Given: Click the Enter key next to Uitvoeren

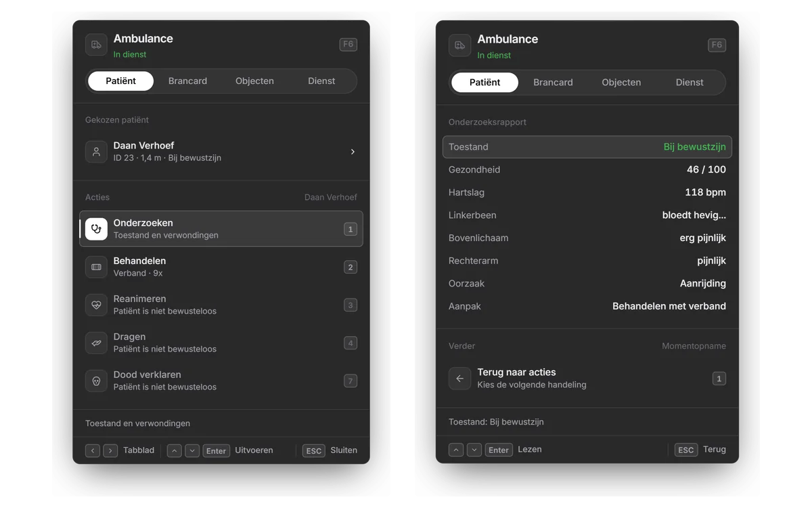Looking at the screenshot, I should tap(216, 450).
